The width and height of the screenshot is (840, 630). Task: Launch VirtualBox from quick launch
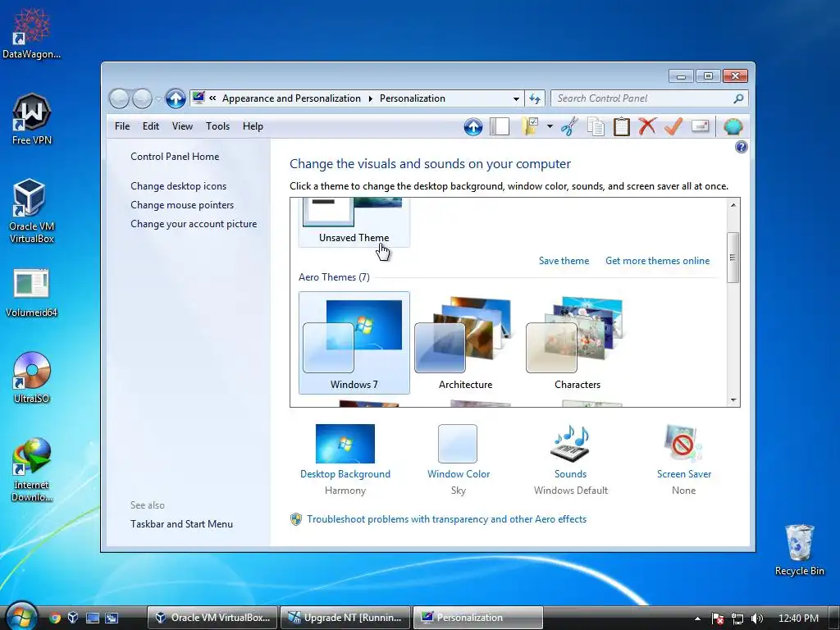[x=73, y=618]
